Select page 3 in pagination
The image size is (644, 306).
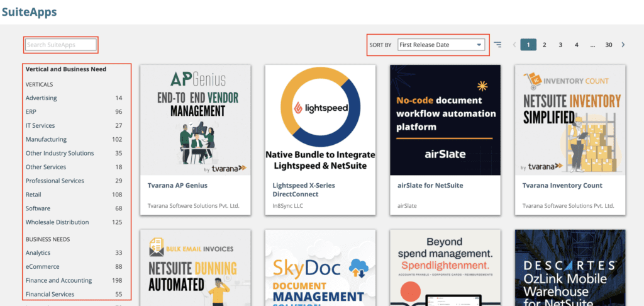(560, 45)
